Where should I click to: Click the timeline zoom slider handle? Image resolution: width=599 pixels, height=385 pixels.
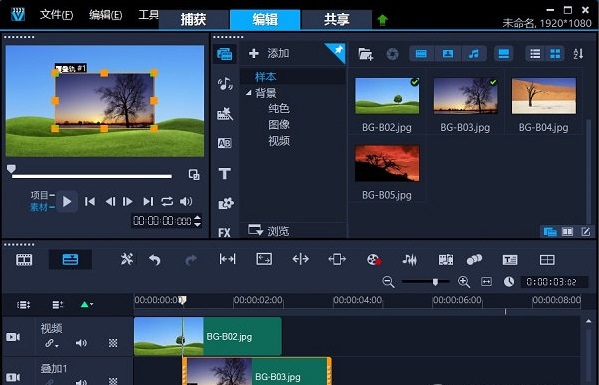pos(435,282)
